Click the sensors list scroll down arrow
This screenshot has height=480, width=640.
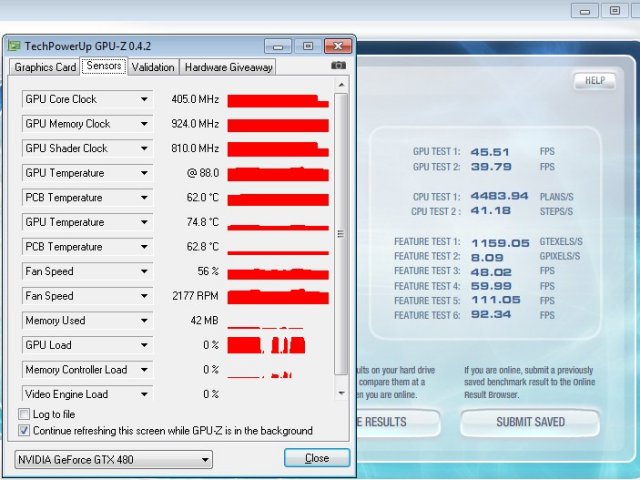(x=341, y=393)
